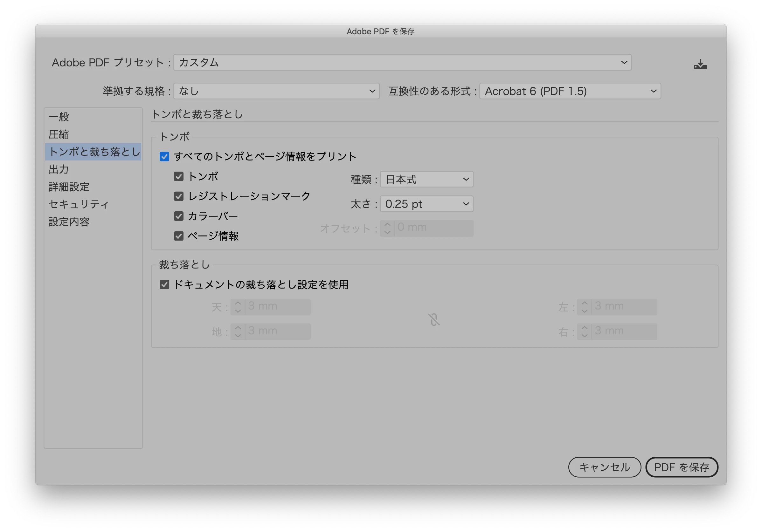
Task: Toggle the カラーバー checkbox
Action: click(178, 216)
